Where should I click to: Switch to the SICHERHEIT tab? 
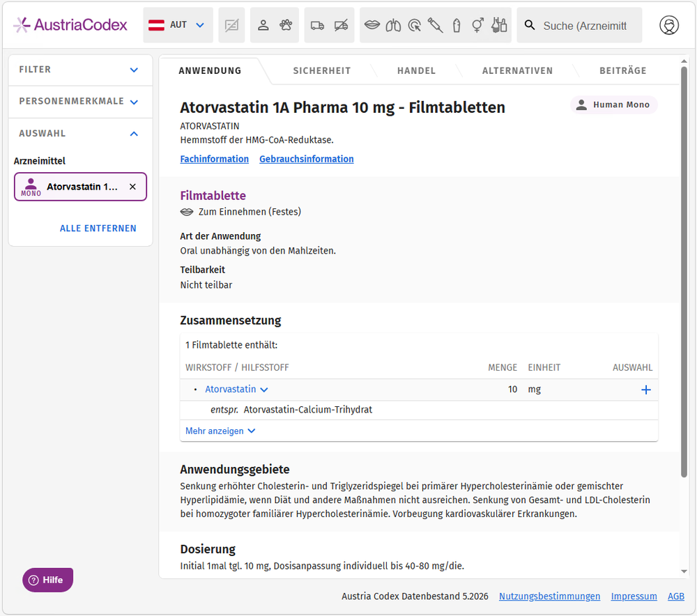[322, 70]
